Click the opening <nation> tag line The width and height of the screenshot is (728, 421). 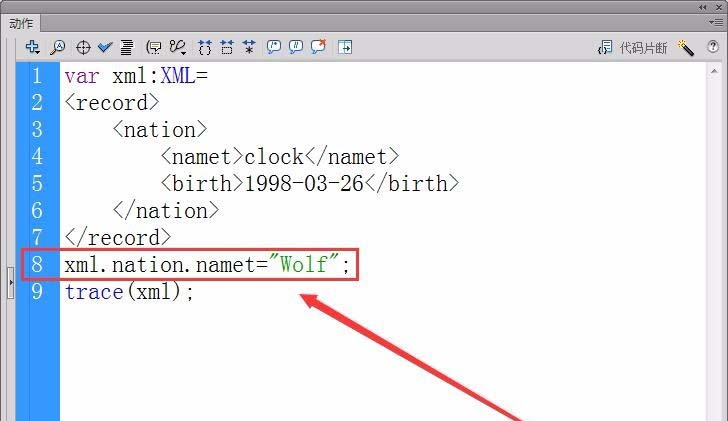pos(160,130)
